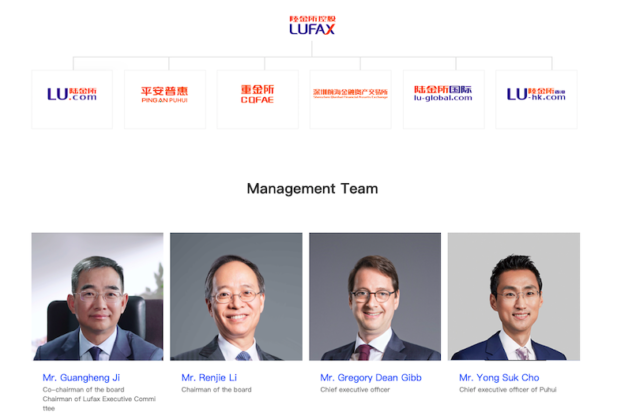
Task: Open Mr. Guangheng Ji's profile link
Action: [81, 378]
